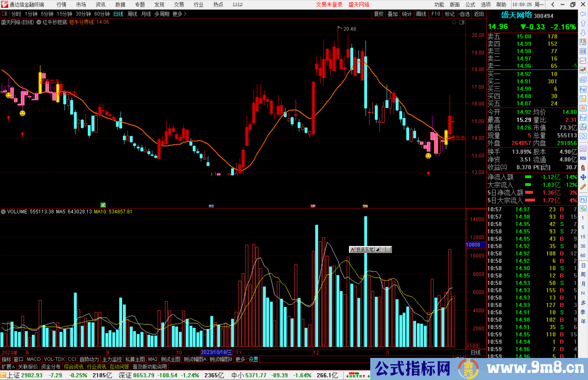
Task: Click the RSI indicator sidebar icon
Action: point(583,158)
